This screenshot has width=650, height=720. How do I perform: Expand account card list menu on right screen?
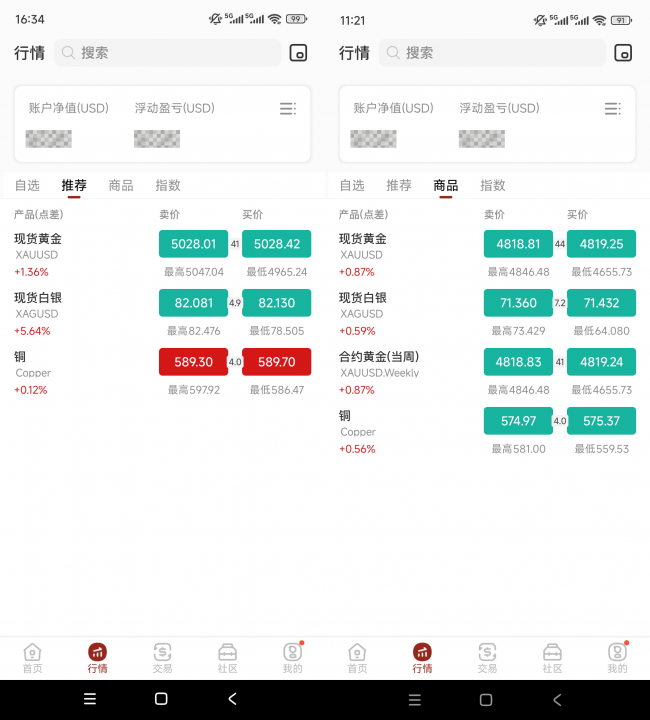612,109
